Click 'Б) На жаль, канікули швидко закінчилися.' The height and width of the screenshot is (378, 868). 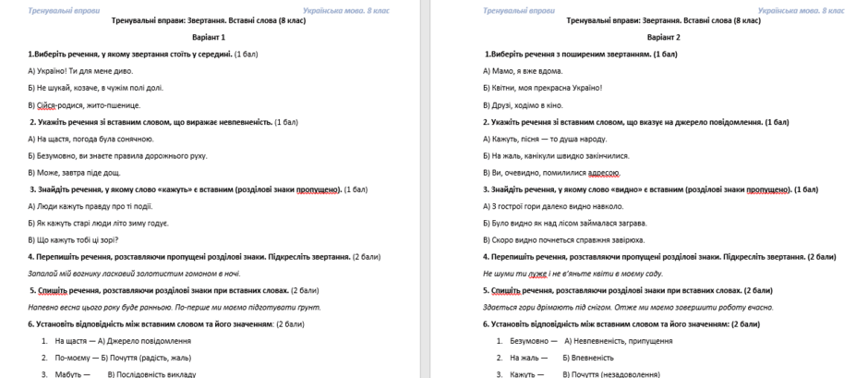click(556, 156)
